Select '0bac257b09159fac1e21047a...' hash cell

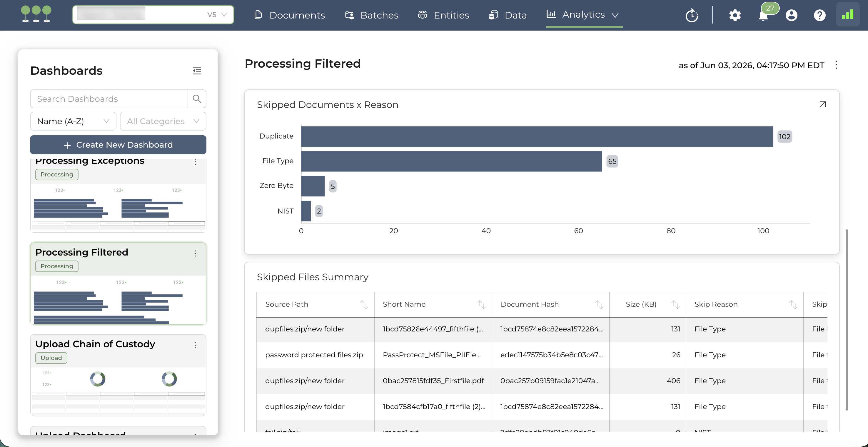click(x=551, y=381)
